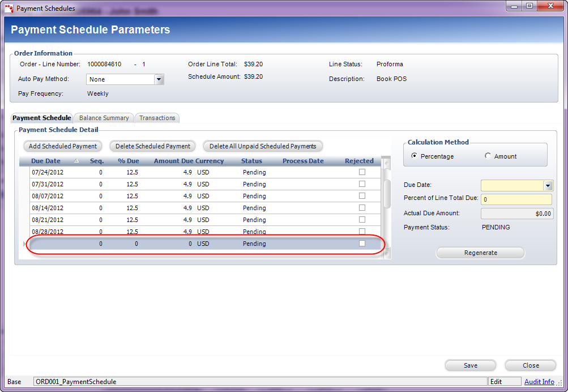Click the Regenerate button
Image resolution: width=568 pixels, height=392 pixels.
point(480,253)
